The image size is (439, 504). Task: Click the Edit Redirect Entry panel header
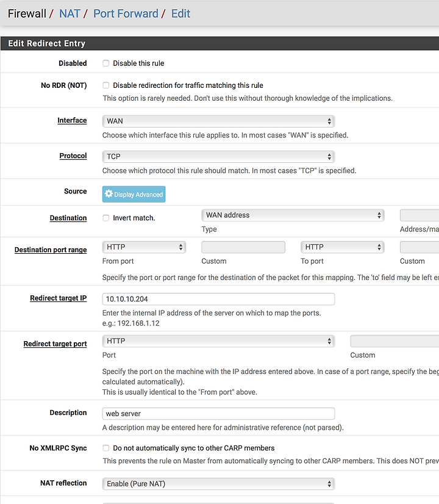pos(220,43)
